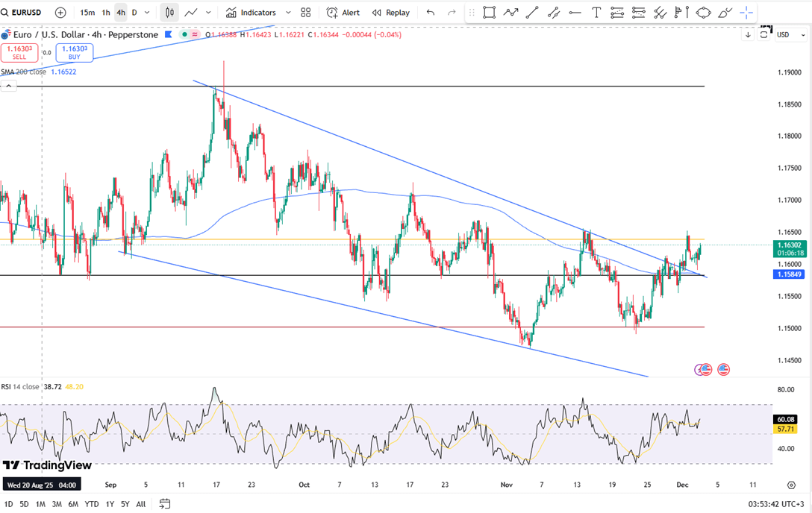Select the 6M date range
Image resolution: width=812 pixels, height=513 pixels.
73,504
